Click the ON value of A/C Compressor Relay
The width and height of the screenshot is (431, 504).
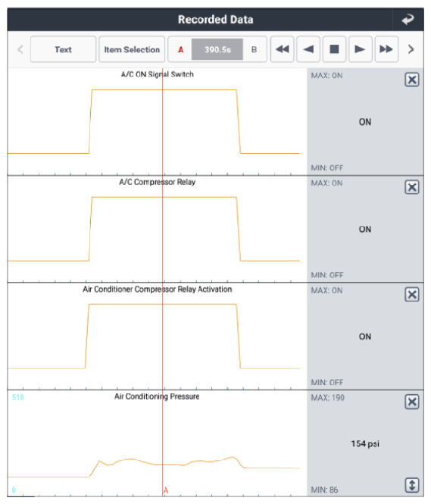tap(365, 230)
